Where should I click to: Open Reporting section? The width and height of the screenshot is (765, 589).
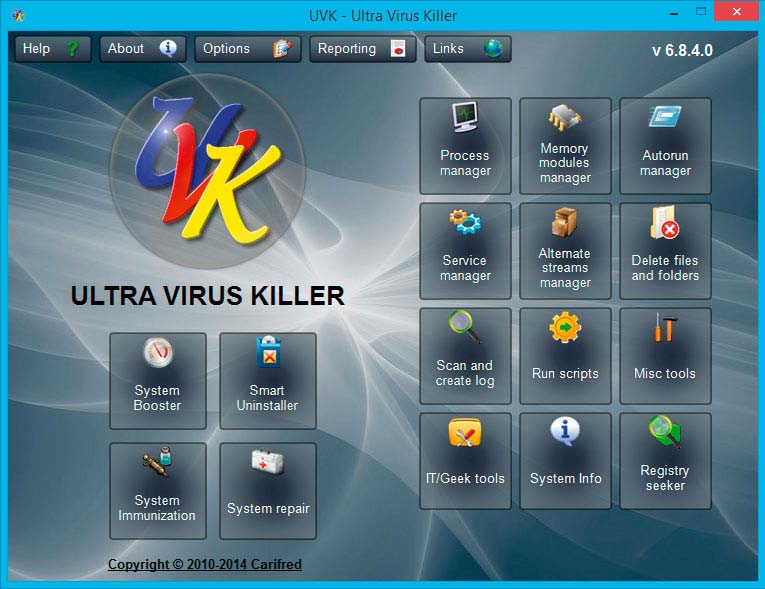pyautogui.click(x=362, y=49)
